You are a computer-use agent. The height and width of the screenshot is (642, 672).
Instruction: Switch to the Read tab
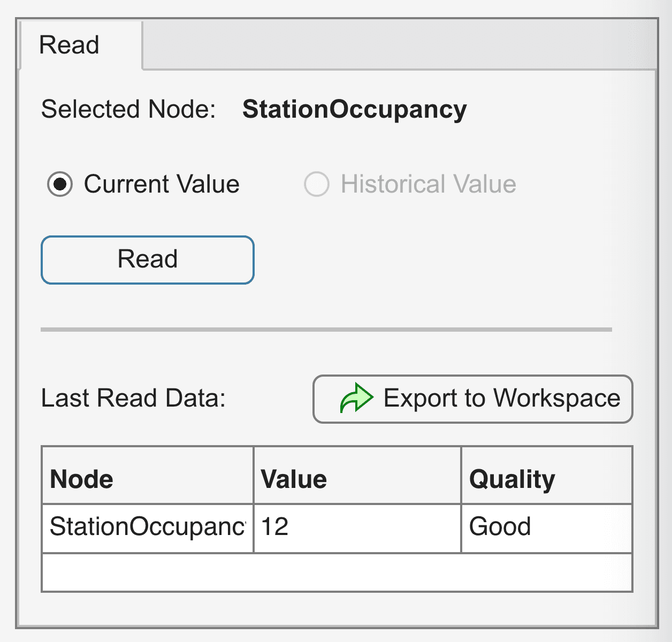click(81, 45)
